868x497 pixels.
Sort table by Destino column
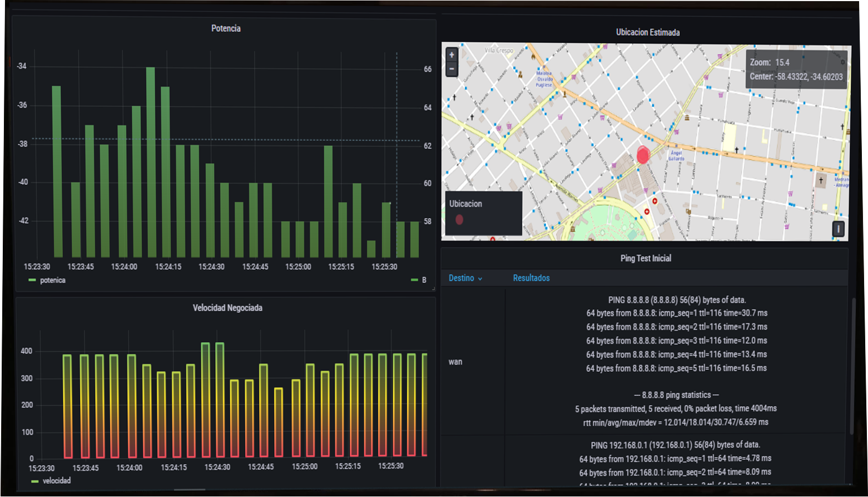click(x=461, y=278)
